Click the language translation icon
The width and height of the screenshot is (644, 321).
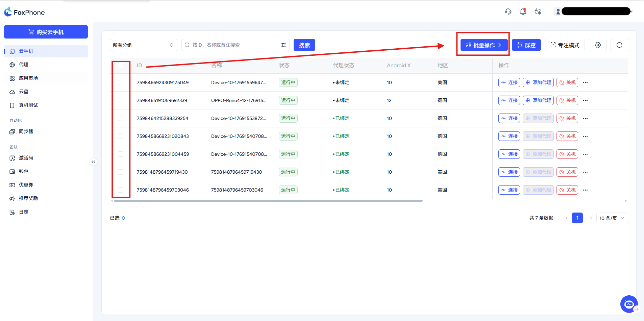tap(538, 12)
